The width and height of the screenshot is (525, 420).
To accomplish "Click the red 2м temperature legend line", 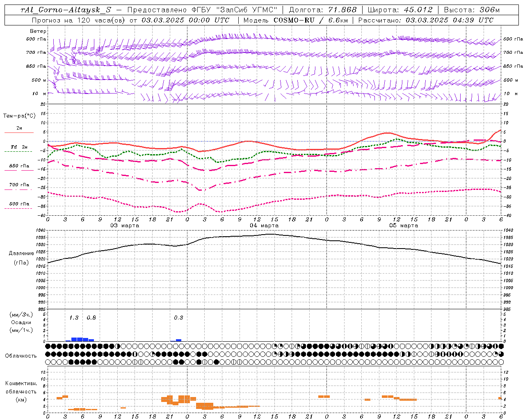I will click(x=19, y=132).
